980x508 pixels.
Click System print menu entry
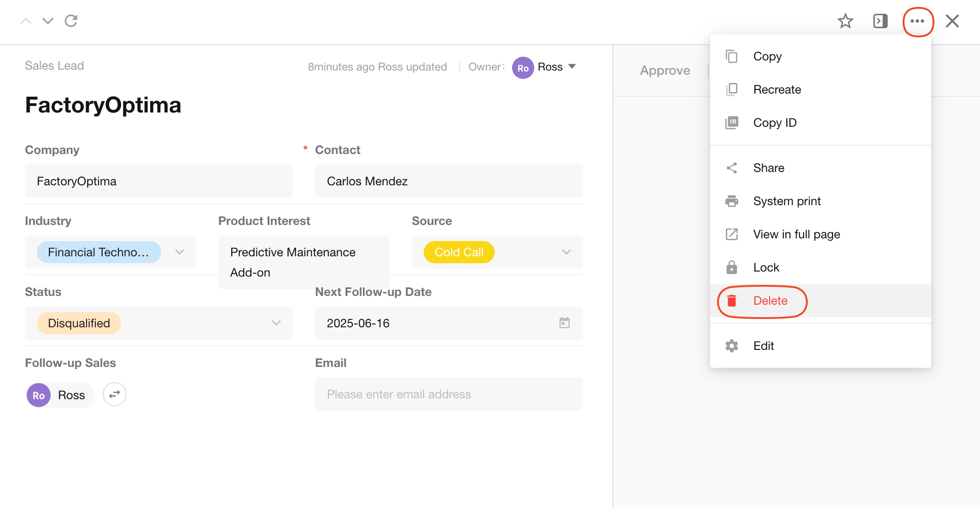(787, 201)
